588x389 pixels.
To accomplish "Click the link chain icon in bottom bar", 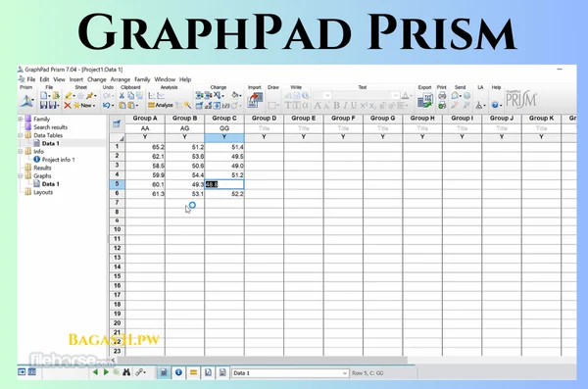I will click(139, 372).
